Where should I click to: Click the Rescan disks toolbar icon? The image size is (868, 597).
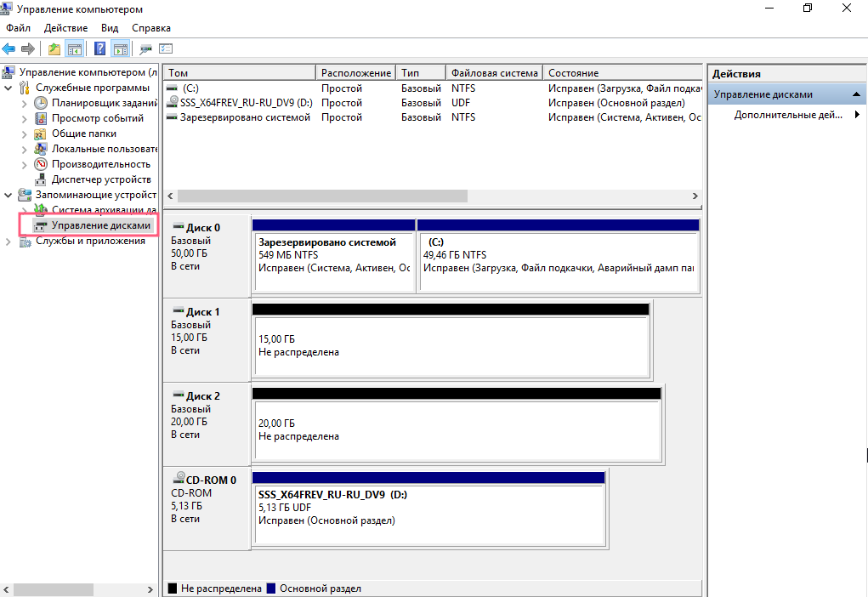tap(146, 48)
